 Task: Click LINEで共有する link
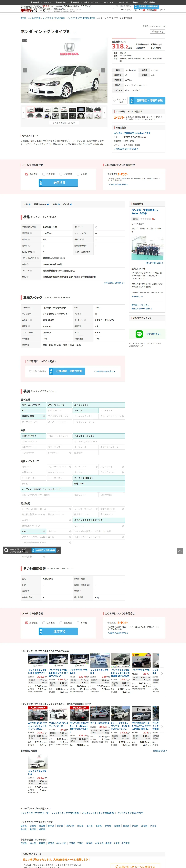(x=153, y=334)
